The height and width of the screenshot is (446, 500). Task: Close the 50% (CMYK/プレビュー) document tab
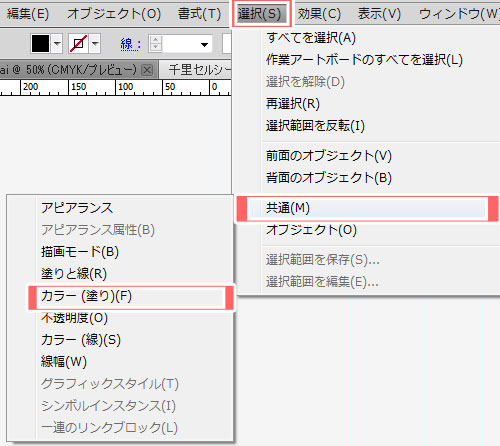coord(147,70)
